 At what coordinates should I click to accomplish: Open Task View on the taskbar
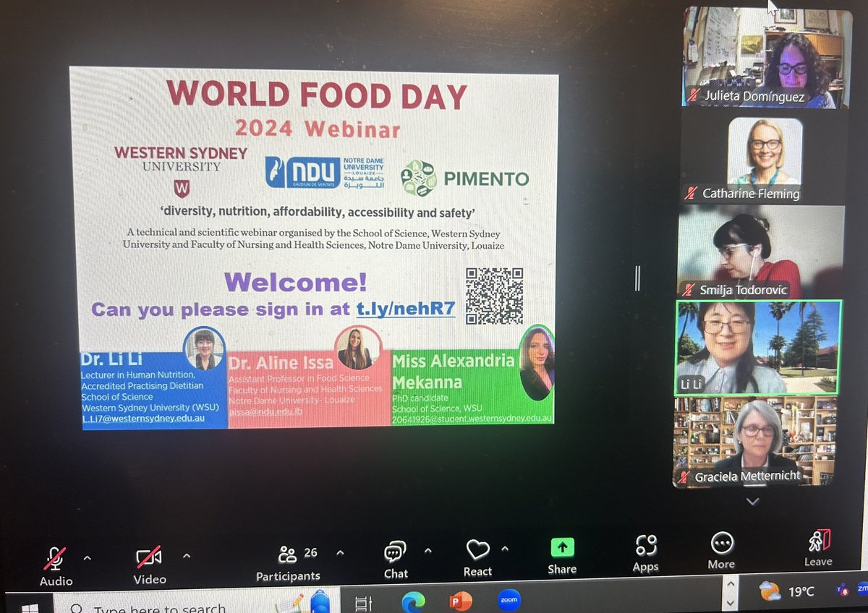click(365, 602)
